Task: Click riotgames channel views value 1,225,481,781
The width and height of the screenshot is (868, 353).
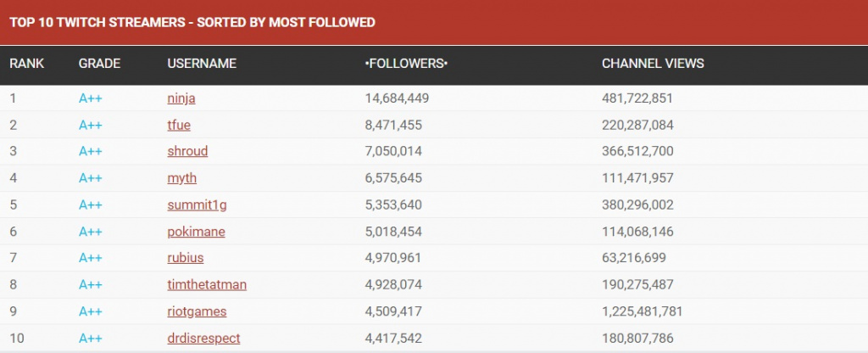Action: [x=643, y=311]
